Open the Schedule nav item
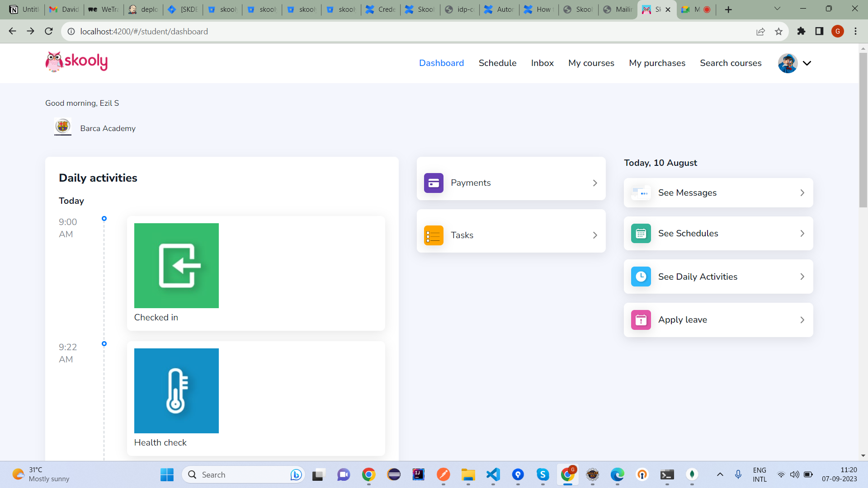 tap(497, 63)
